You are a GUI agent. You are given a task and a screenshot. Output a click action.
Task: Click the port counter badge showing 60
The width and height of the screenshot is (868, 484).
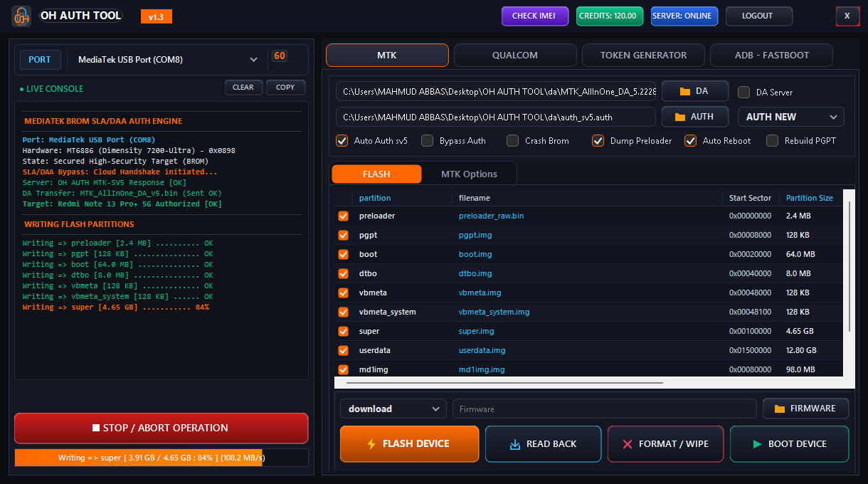coord(280,56)
